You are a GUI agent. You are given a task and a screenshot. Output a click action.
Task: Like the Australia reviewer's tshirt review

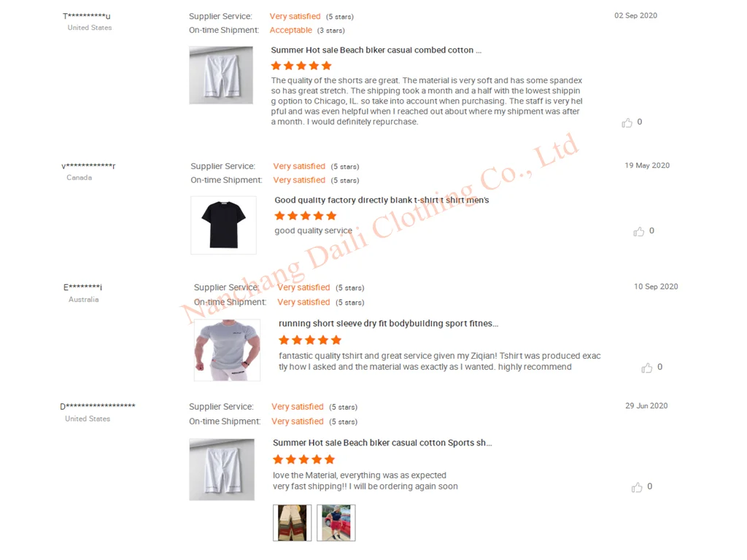tap(647, 367)
